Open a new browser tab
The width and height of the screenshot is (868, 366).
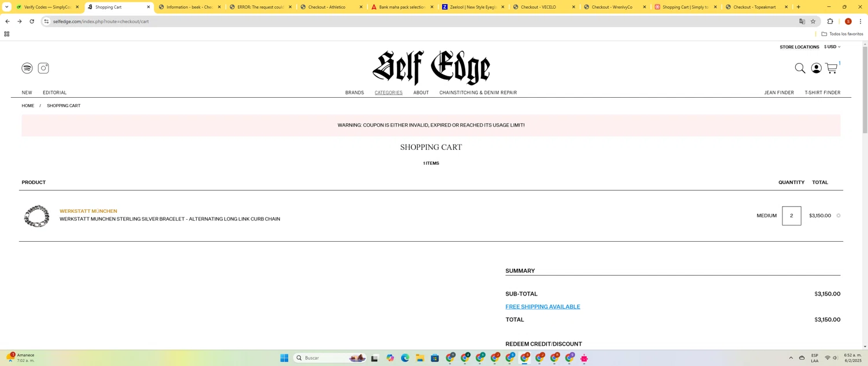click(x=799, y=7)
